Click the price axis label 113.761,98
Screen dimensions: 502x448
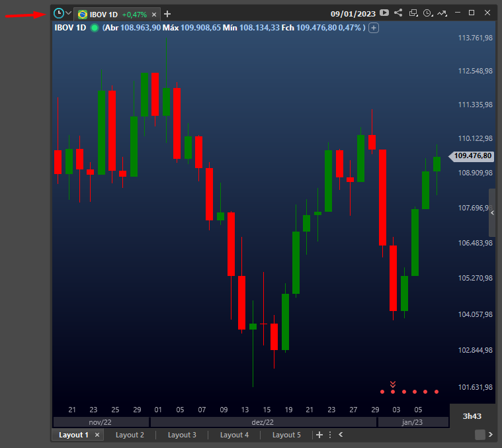(x=475, y=38)
